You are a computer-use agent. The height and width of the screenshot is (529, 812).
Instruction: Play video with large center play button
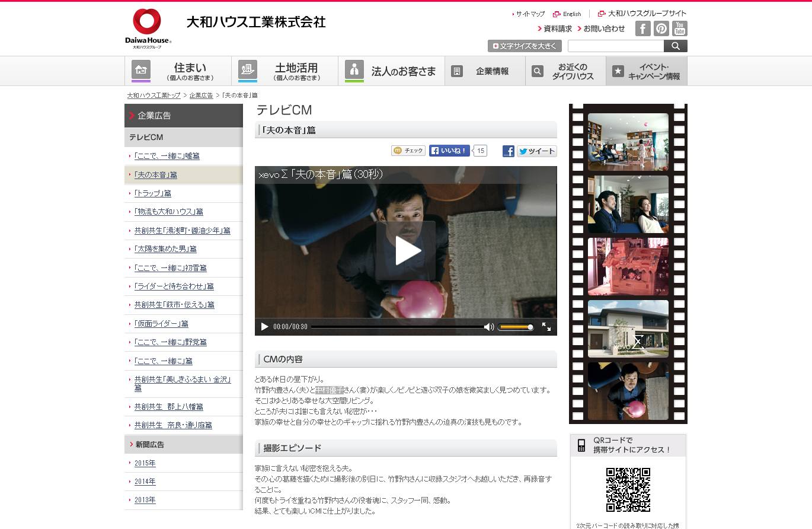point(406,250)
